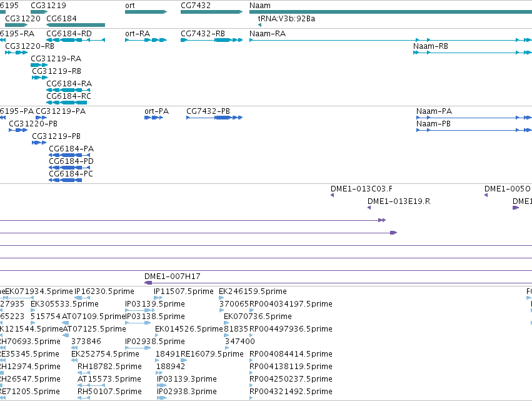Click the CG7432-PB protein glyph

click(214, 118)
